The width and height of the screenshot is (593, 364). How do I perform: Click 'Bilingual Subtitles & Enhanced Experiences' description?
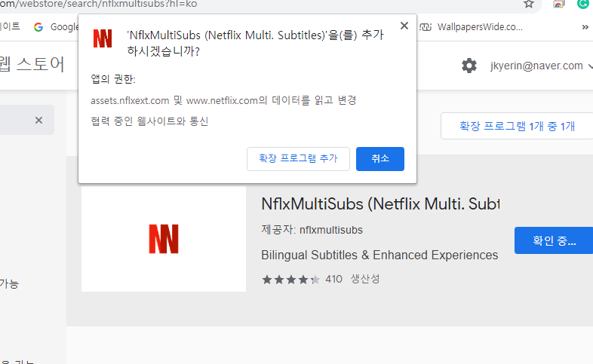pyautogui.click(x=379, y=255)
